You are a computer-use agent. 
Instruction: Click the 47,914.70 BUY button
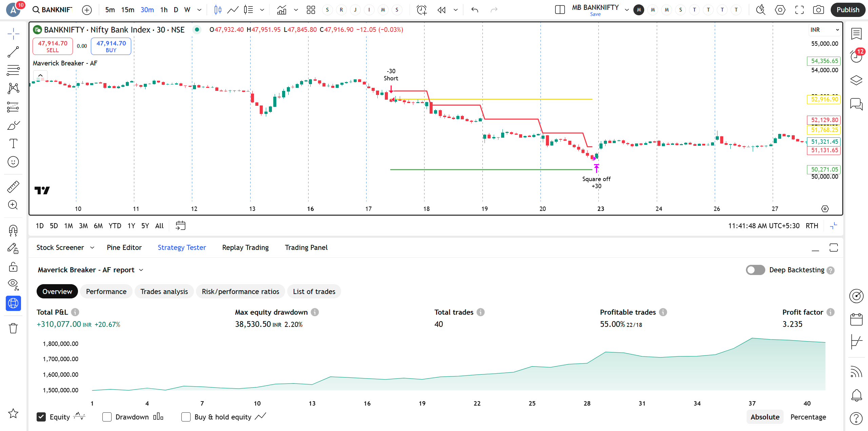pos(111,46)
